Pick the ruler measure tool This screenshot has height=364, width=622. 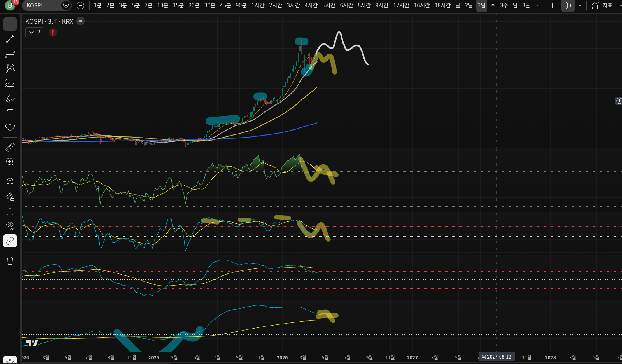point(10,147)
